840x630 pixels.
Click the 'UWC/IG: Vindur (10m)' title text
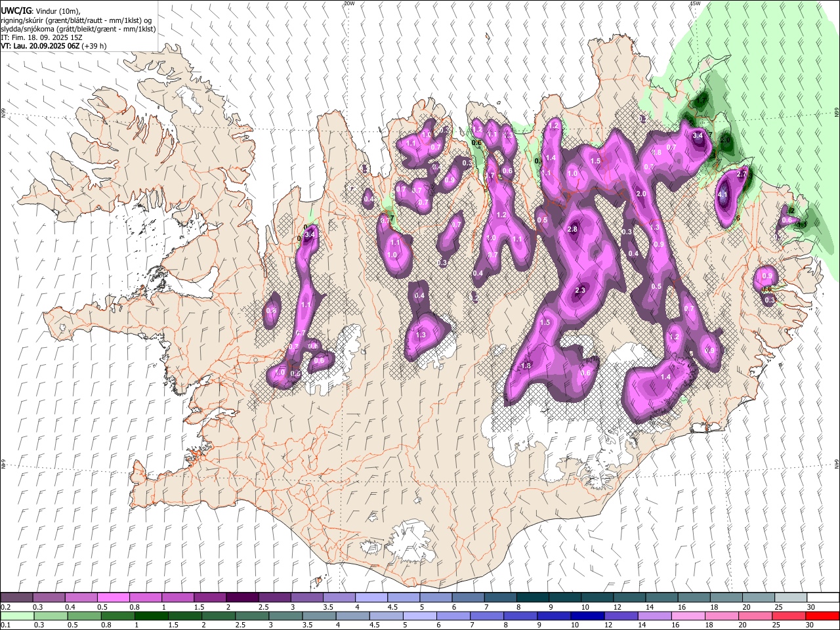(x=40, y=11)
